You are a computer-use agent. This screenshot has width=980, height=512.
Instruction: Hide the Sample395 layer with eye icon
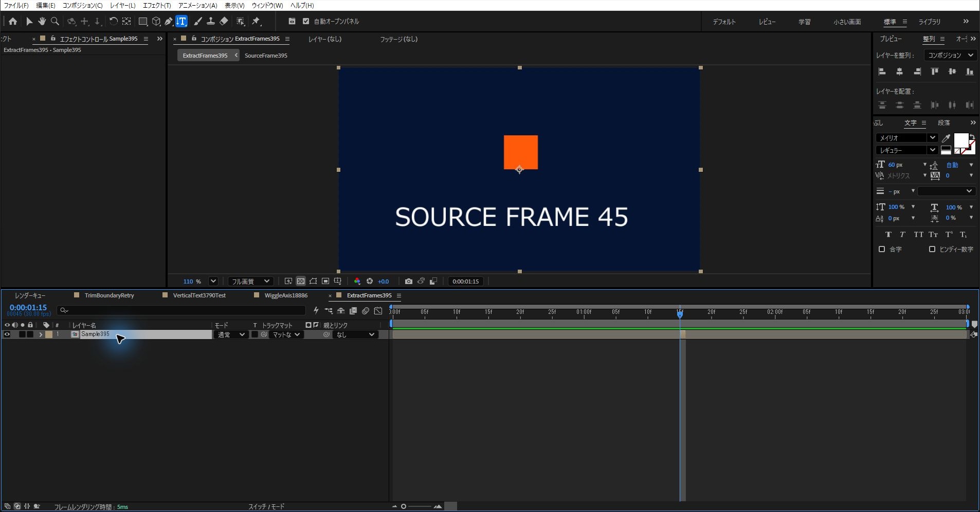pos(7,334)
